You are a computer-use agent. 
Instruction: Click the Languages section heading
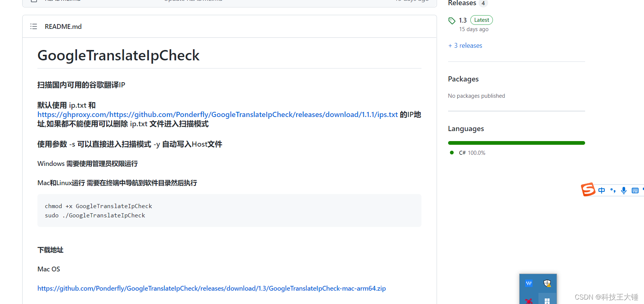tap(466, 128)
